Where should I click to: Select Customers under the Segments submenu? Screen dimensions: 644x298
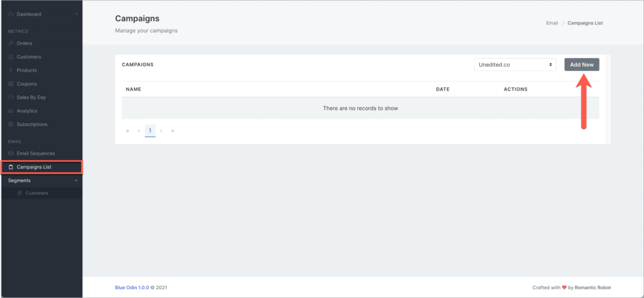(x=36, y=193)
